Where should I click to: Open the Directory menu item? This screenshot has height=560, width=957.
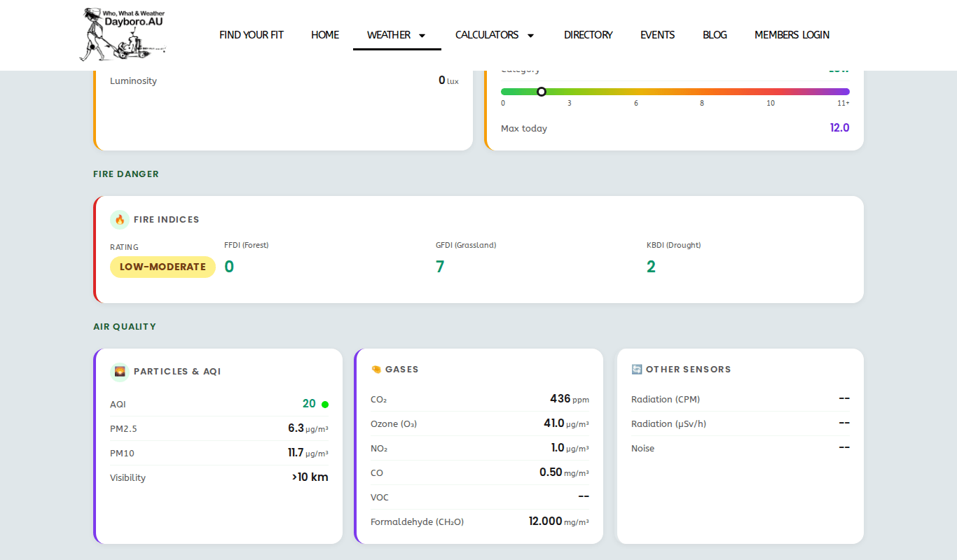tap(588, 34)
